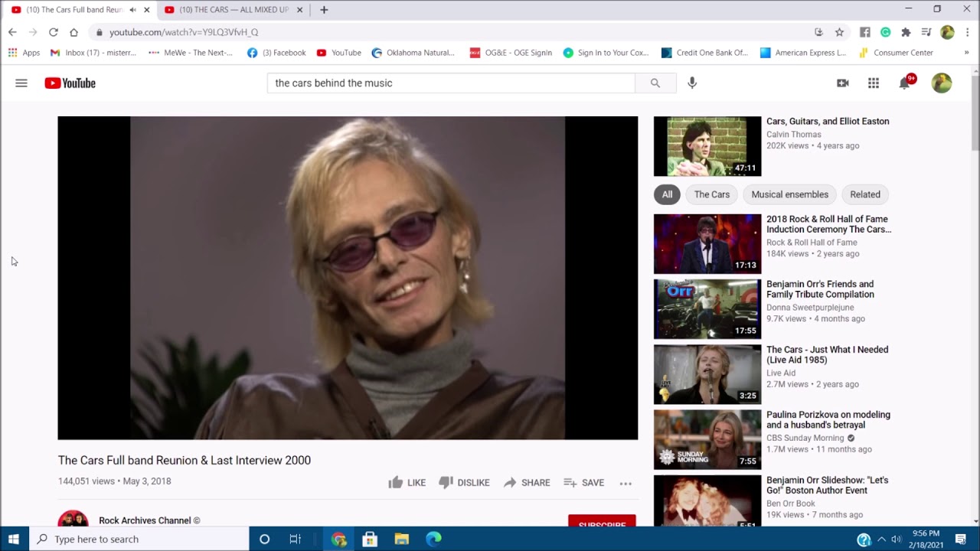Open Chrome profile avatar

(947, 32)
